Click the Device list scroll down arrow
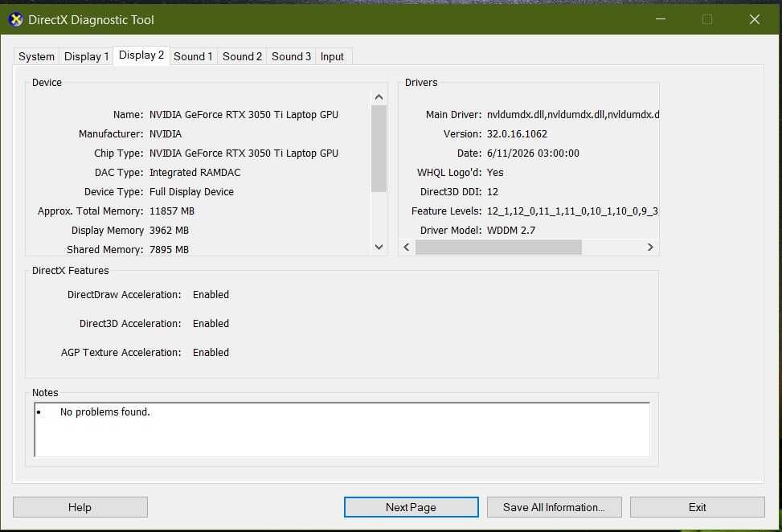 click(x=379, y=247)
